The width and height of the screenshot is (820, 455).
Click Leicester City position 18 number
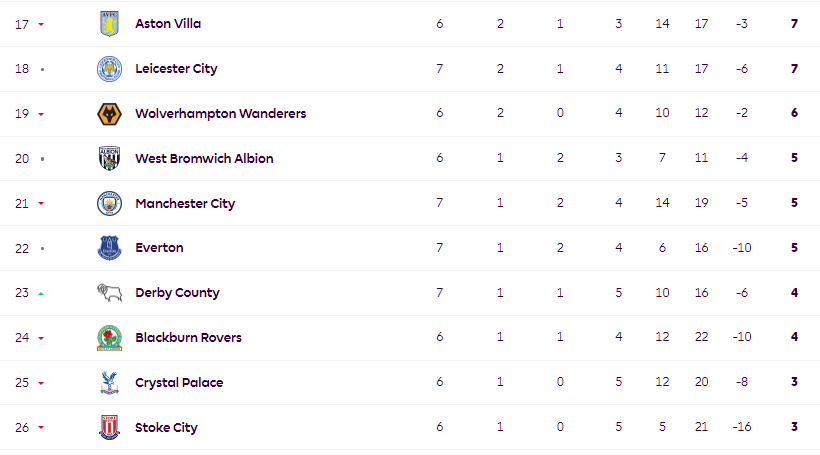tap(22, 69)
